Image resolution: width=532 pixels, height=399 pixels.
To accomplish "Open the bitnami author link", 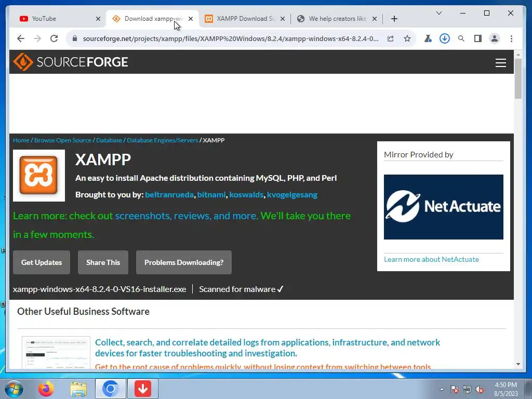I will click(211, 195).
